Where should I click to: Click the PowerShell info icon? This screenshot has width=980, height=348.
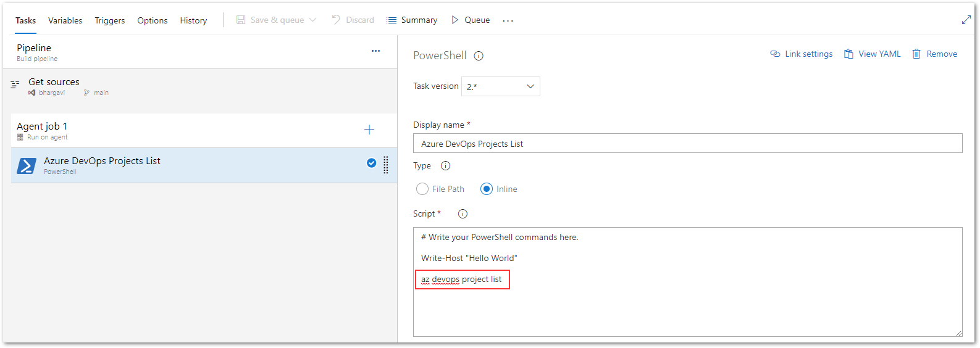coord(479,56)
